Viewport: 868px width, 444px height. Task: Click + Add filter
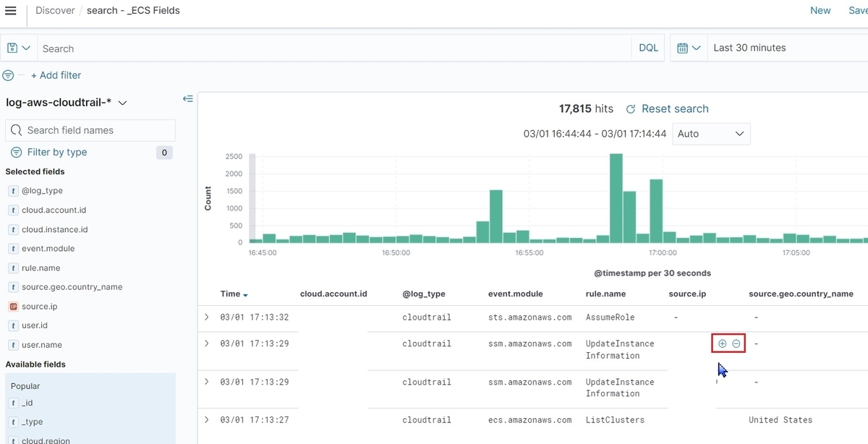click(56, 75)
